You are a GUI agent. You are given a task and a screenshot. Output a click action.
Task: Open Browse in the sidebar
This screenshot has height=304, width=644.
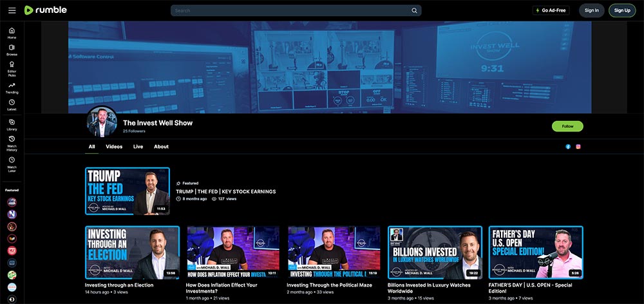point(12,50)
